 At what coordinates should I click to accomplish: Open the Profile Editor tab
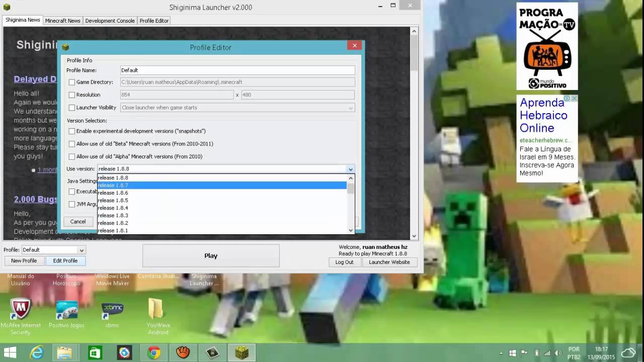(x=154, y=21)
